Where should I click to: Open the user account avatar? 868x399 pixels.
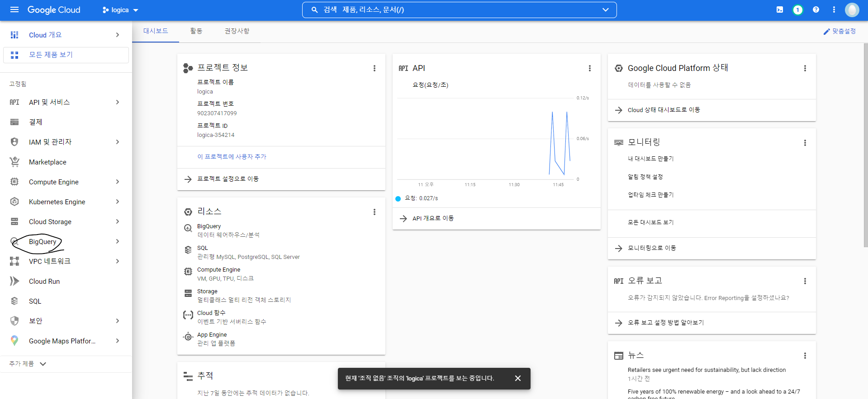[x=852, y=9]
